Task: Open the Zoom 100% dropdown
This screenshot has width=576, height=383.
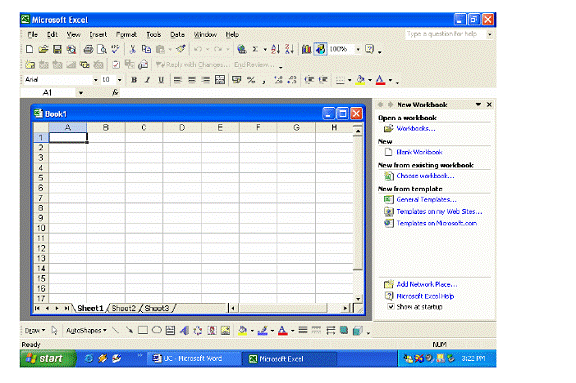Action: [x=358, y=49]
